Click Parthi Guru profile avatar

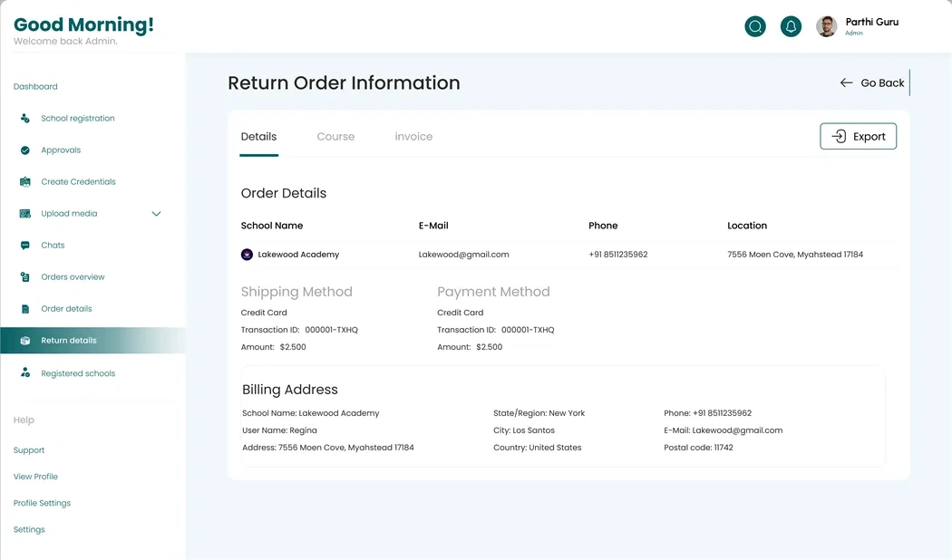click(826, 26)
